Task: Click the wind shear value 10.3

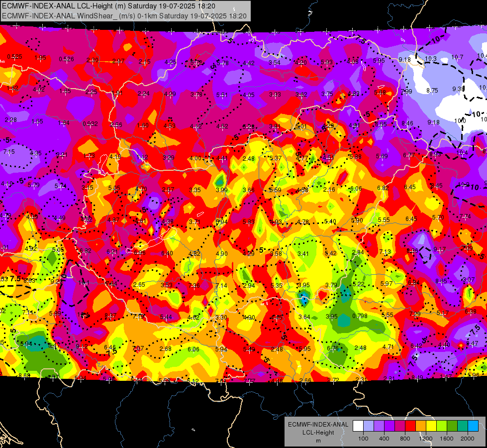Action: [431, 58]
